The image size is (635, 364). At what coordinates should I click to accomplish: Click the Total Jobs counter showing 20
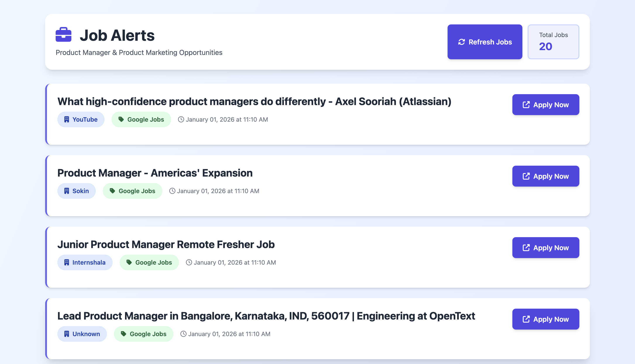point(553,42)
